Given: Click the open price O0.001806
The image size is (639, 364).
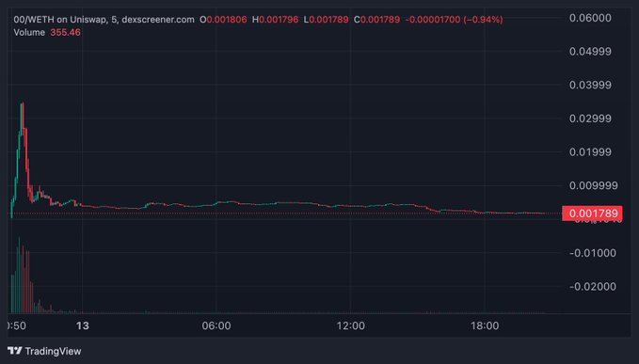Looking at the screenshot, I should [223, 20].
